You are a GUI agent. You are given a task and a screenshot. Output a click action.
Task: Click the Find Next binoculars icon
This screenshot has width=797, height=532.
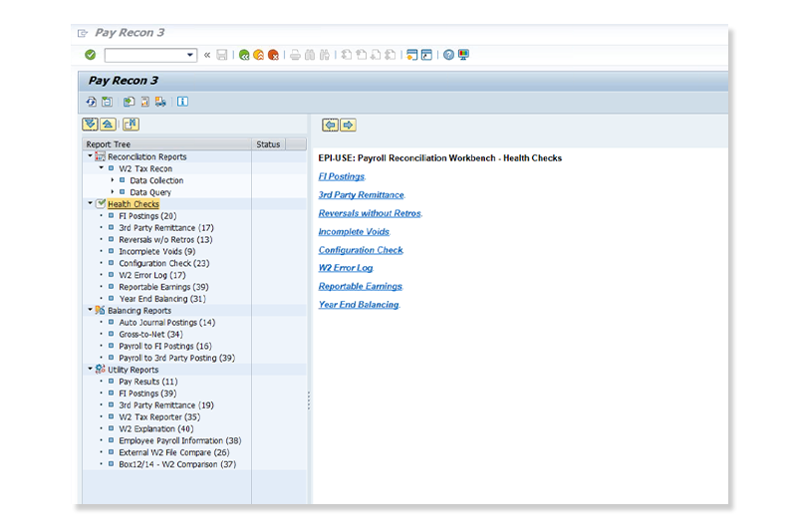[325, 55]
